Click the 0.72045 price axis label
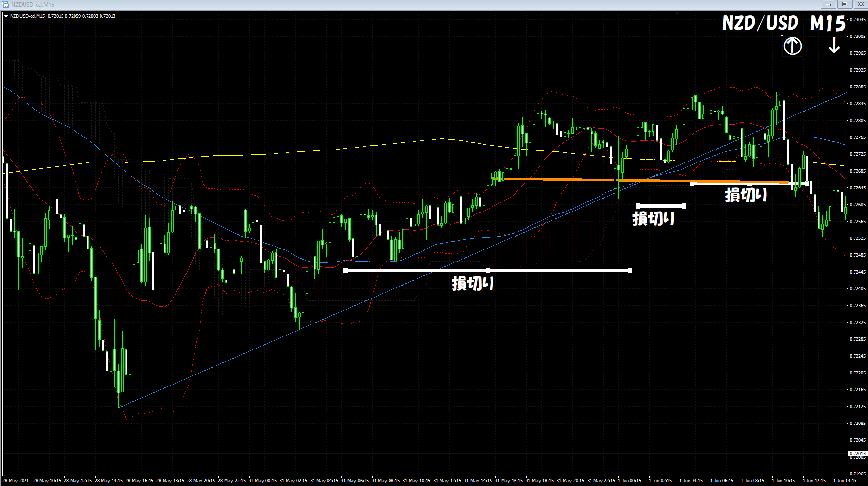Image resolution: width=868 pixels, height=486 pixels. pyautogui.click(x=858, y=440)
